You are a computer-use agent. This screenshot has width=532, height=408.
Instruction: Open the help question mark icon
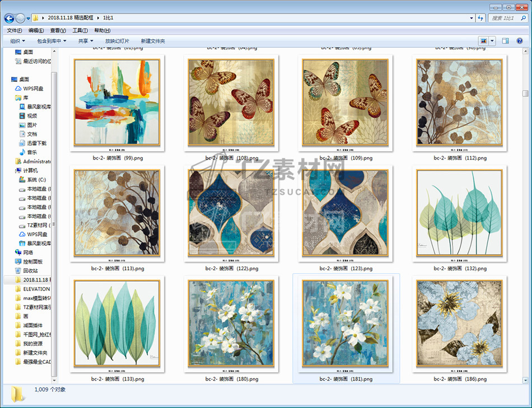tap(520, 41)
